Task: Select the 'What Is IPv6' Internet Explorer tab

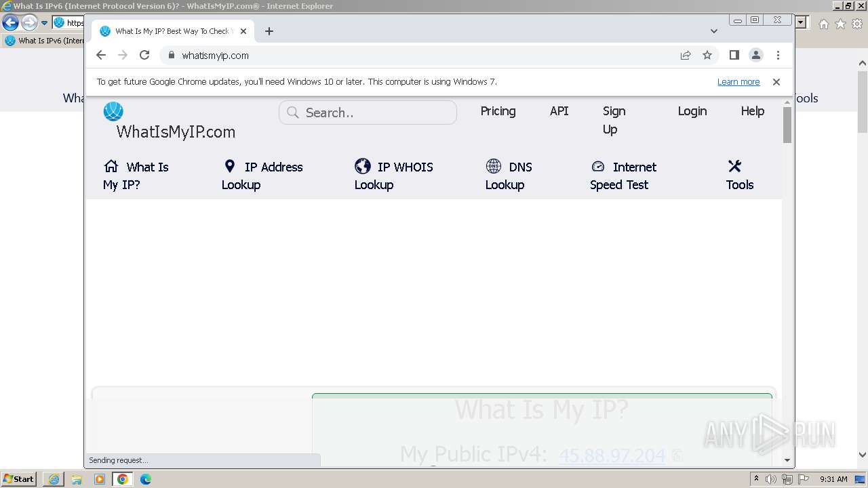Action: [x=45, y=41]
